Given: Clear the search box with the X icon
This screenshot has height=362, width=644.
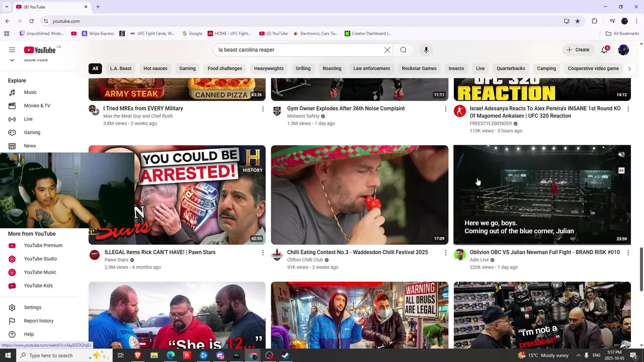Looking at the screenshot, I should point(387,50).
